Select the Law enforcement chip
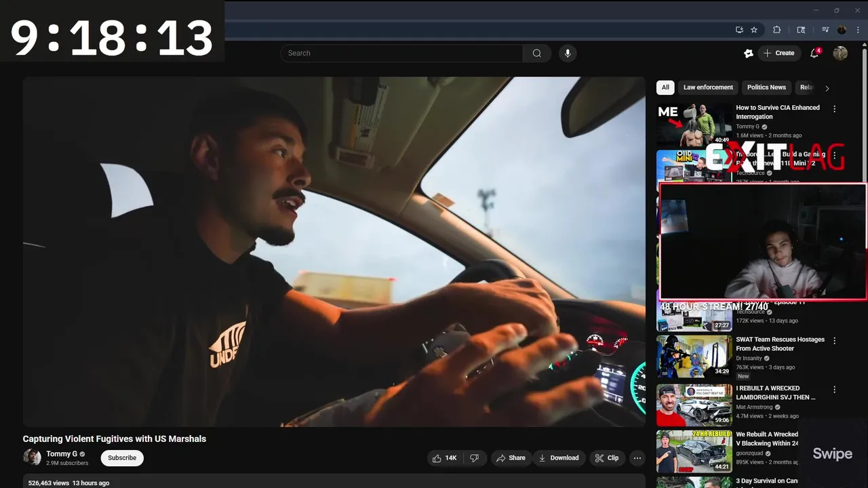The width and height of the screenshot is (868, 488). (x=708, y=87)
